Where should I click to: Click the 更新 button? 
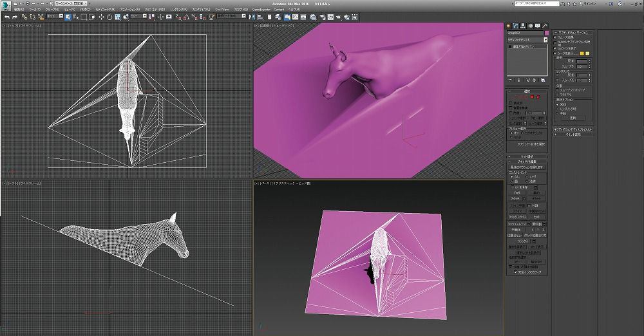(x=573, y=118)
